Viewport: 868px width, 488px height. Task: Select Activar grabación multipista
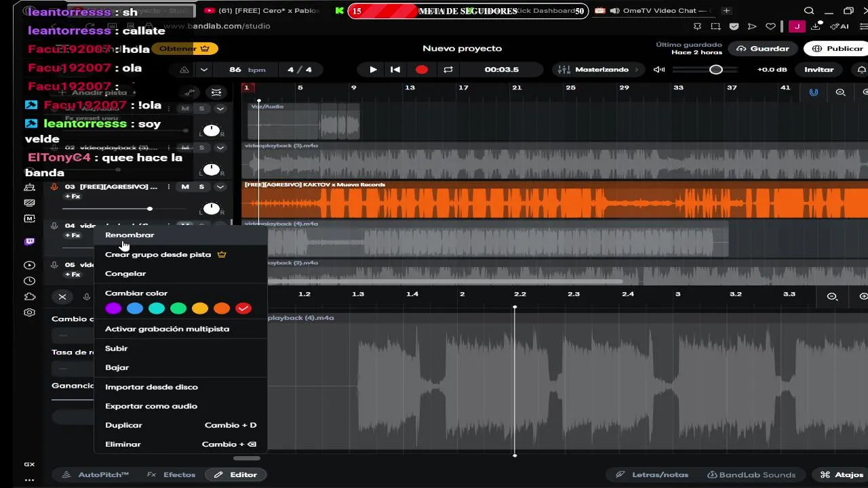pos(180,329)
